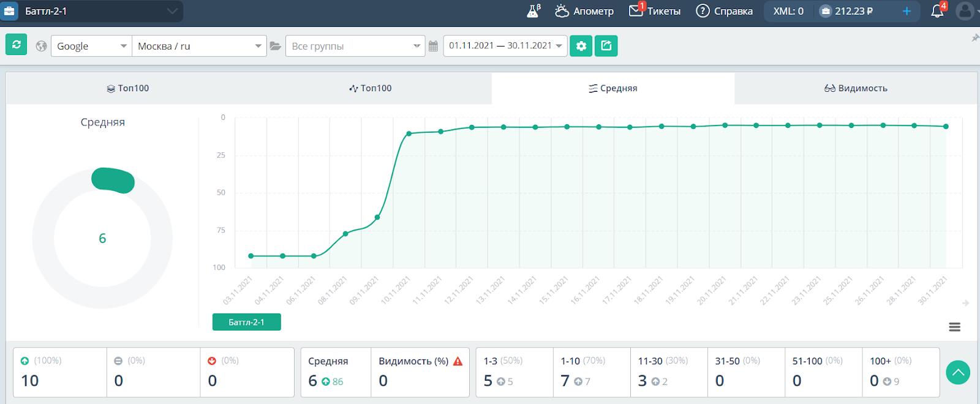Open the Справка help link
This screenshot has width=980, height=404.
725,11
